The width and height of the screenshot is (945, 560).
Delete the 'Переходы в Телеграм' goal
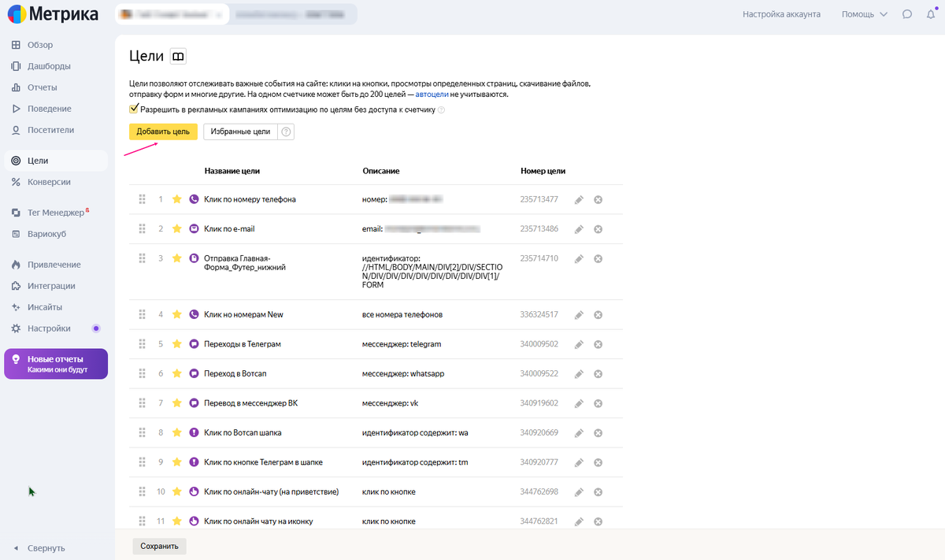(598, 344)
